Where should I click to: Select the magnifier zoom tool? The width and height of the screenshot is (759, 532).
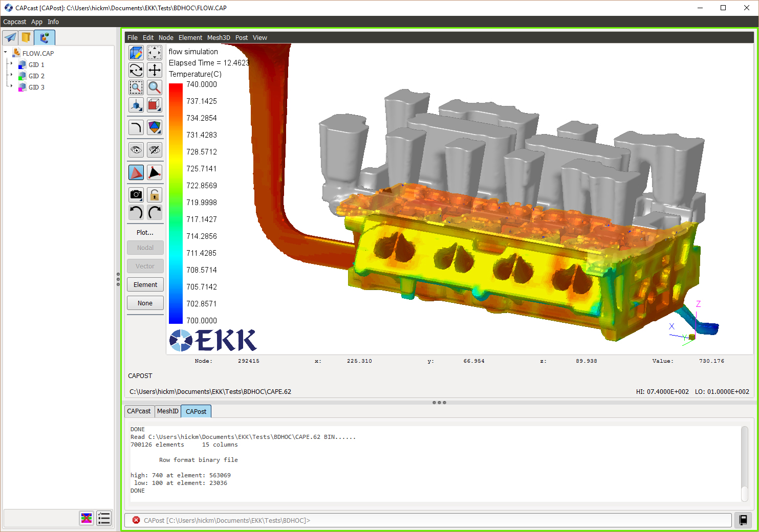click(x=155, y=87)
